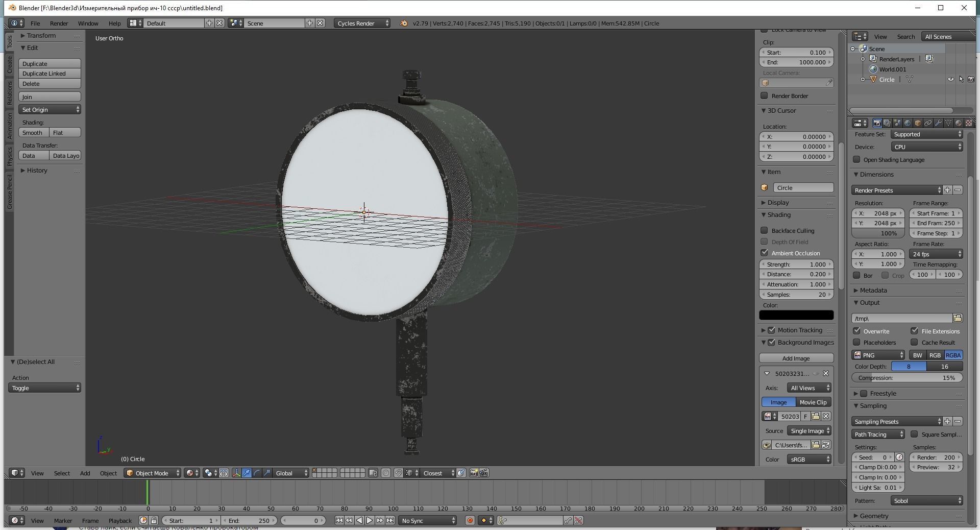Play the animation forward
The height and width of the screenshot is (530, 980).
point(370,521)
